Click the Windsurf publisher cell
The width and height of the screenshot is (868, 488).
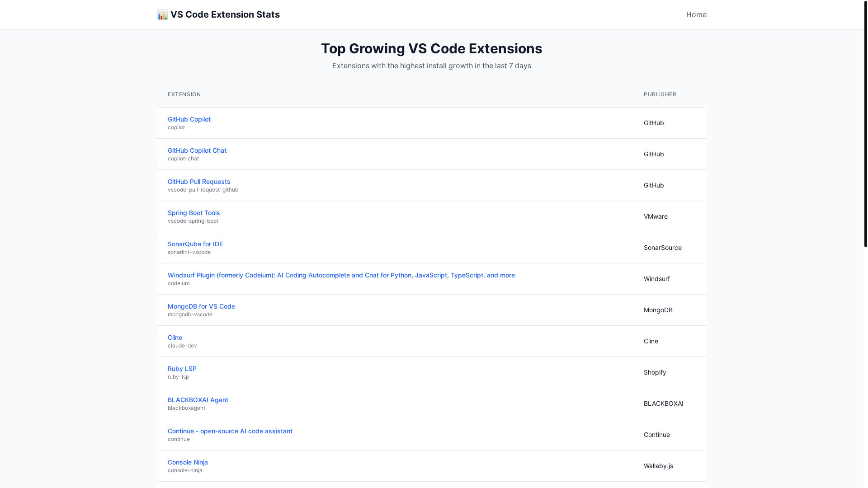pos(657,279)
